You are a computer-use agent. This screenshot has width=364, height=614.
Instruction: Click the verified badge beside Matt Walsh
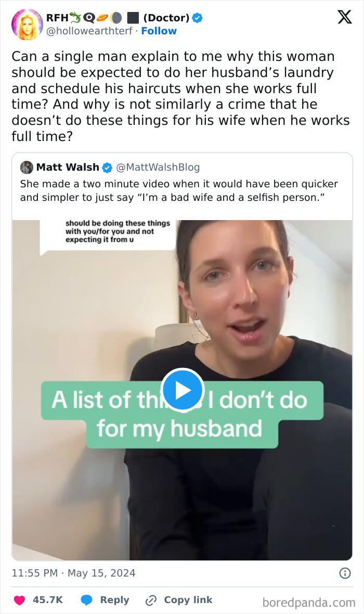tap(107, 167)
